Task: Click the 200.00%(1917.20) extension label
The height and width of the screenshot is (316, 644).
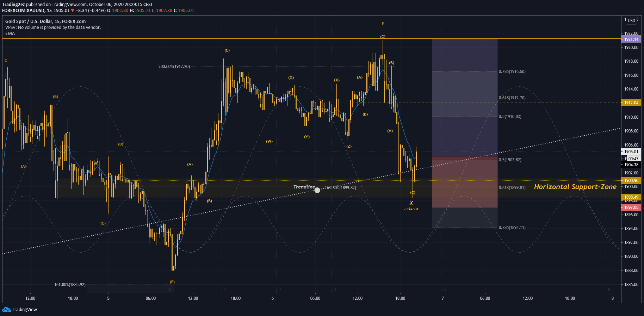Action: pos(174,67)
